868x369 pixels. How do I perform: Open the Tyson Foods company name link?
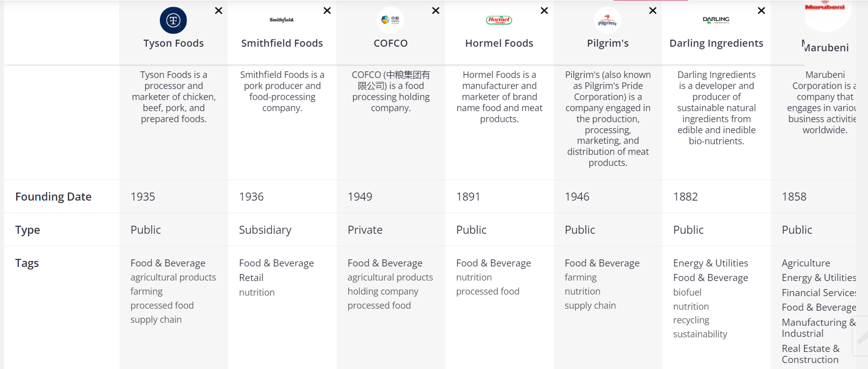pos(173,43)
